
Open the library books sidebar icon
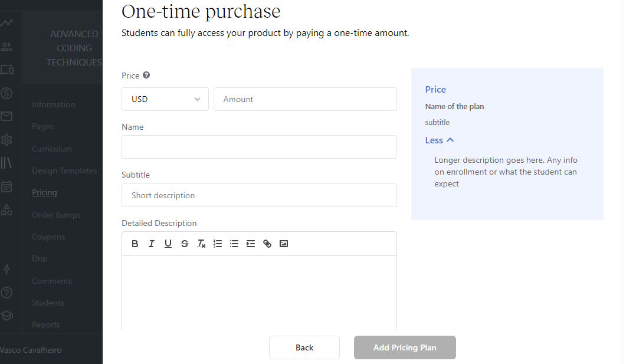pyautogui.click(x=6, y=162)
